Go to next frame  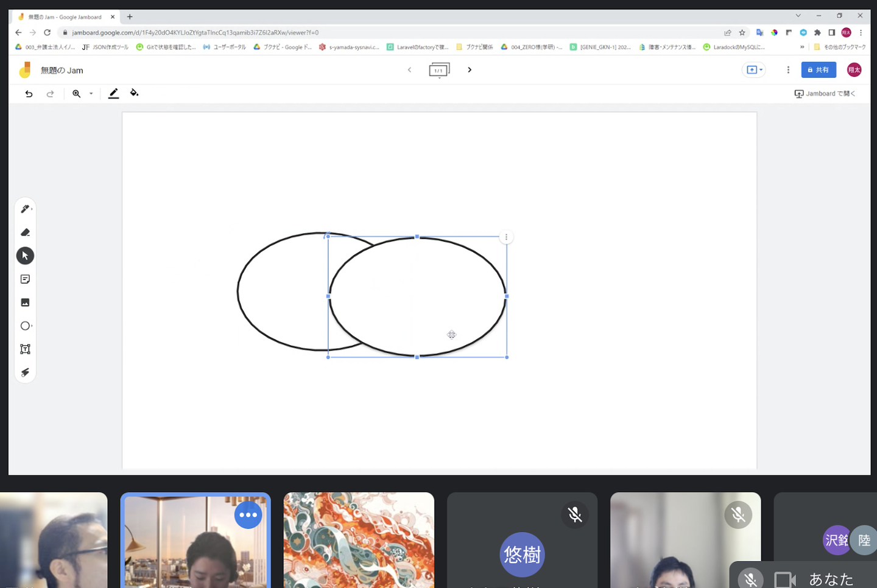pyautogui.click(x=470, y=70)
